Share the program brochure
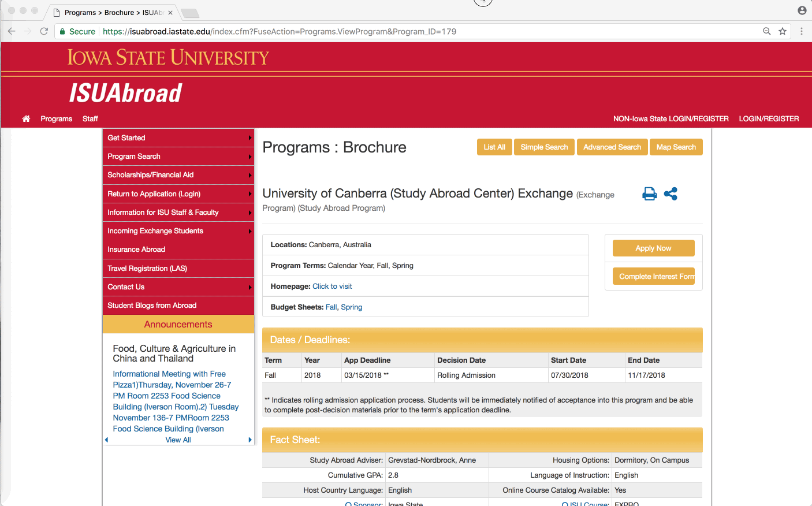 pyautogui.click(x=671, y=194)
